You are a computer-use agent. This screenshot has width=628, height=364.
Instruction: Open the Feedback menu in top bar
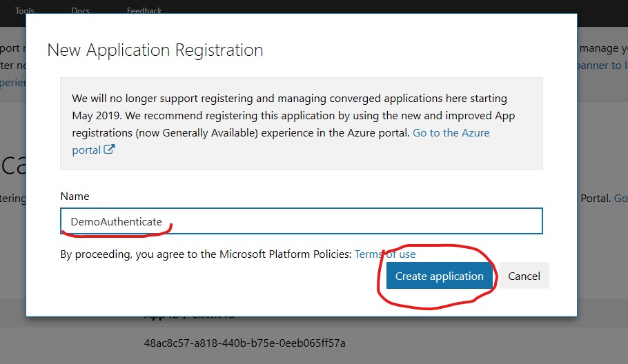(144, 11)
